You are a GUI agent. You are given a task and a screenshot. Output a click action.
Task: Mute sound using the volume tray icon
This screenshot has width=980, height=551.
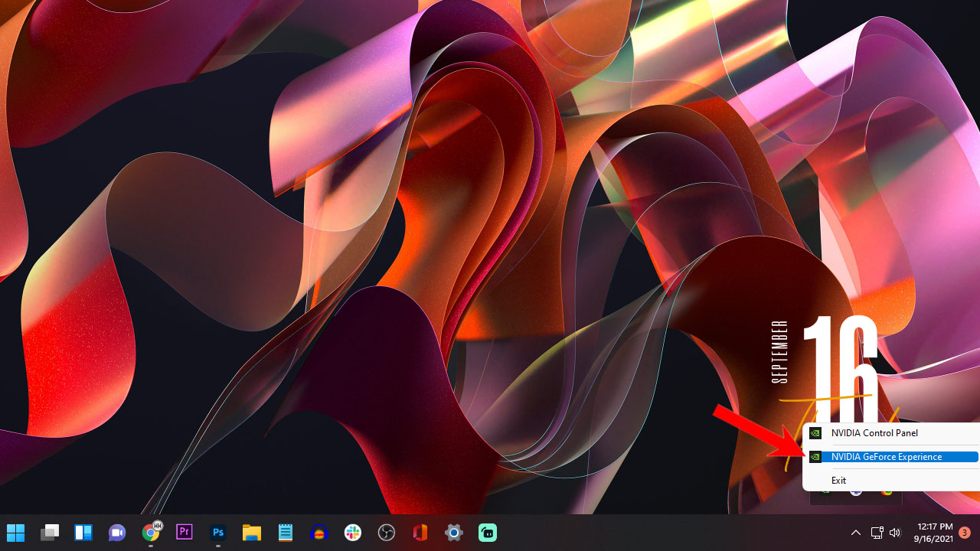(894, 533)
